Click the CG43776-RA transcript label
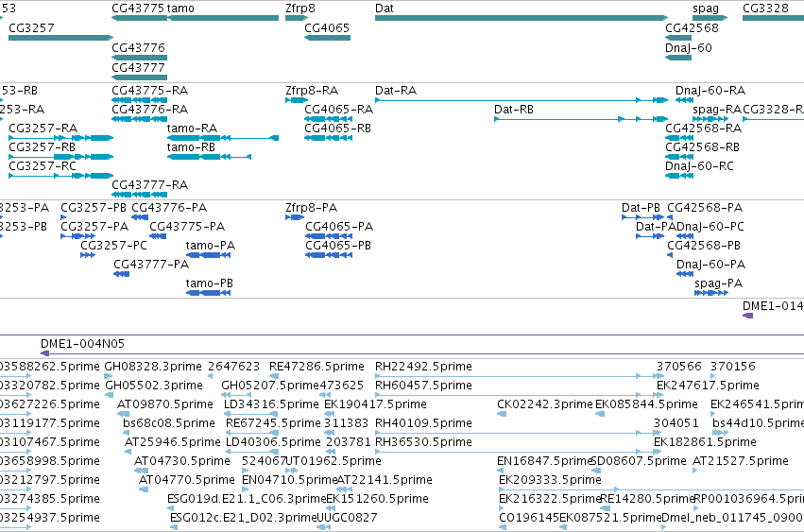 149,110
